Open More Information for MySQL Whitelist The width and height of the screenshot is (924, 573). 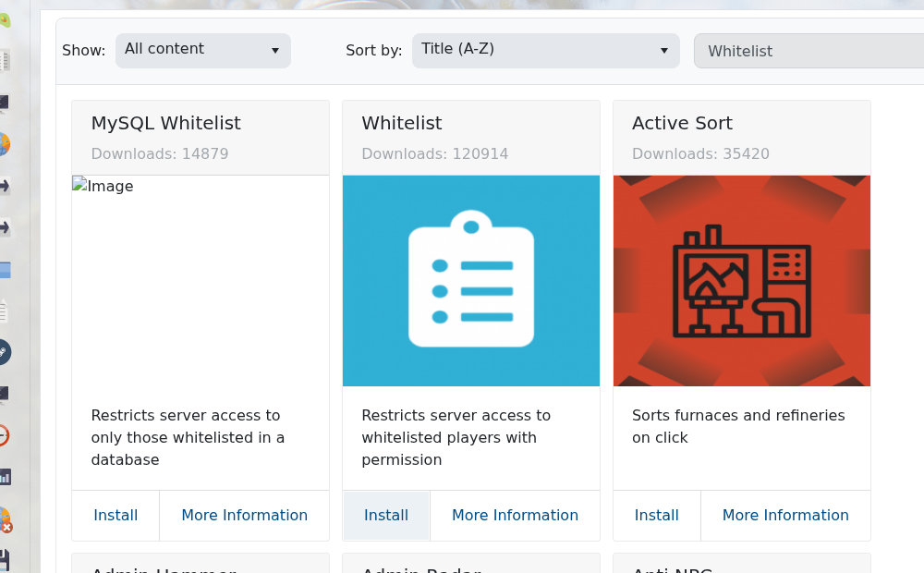click(245, 515)
